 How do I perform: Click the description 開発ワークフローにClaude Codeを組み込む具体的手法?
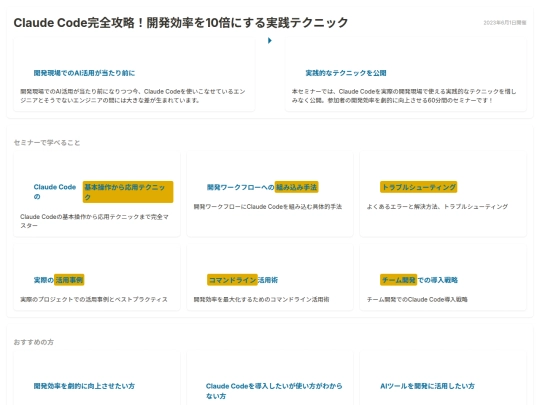pyautogui.click(x=268, y=207)
